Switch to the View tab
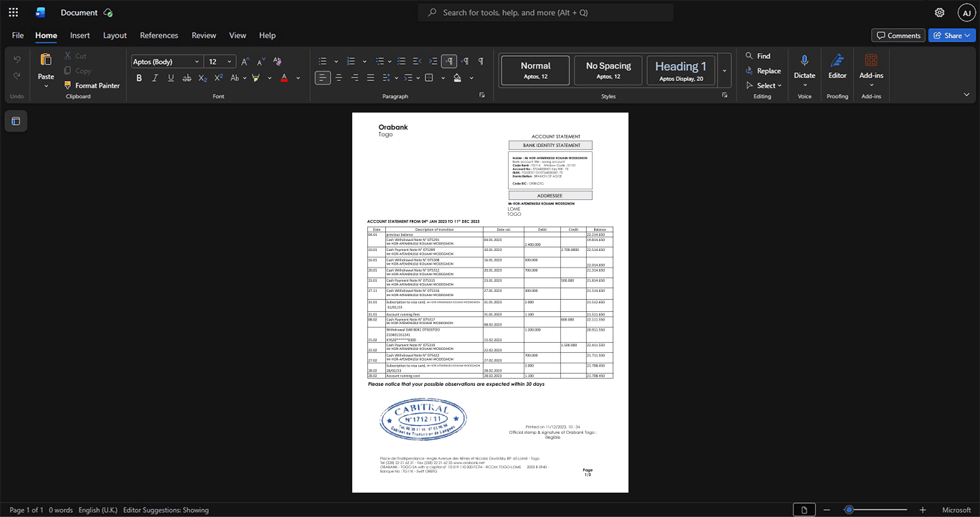This screenshot has height=517, width=980. [237, 35]
